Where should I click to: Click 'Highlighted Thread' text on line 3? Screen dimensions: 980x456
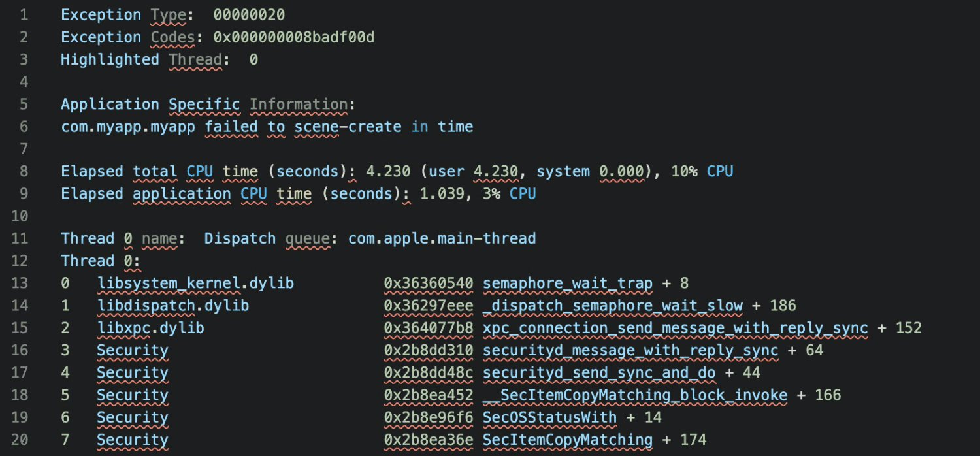coord(141,59)
